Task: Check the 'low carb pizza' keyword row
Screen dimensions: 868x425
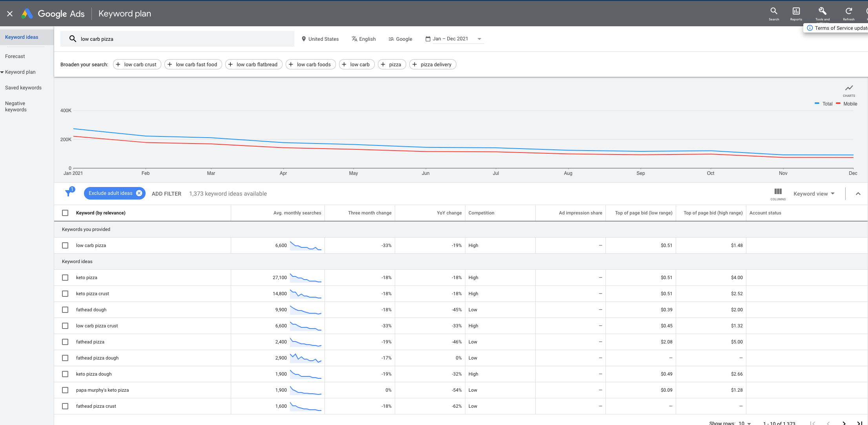Action: [65, 245]
